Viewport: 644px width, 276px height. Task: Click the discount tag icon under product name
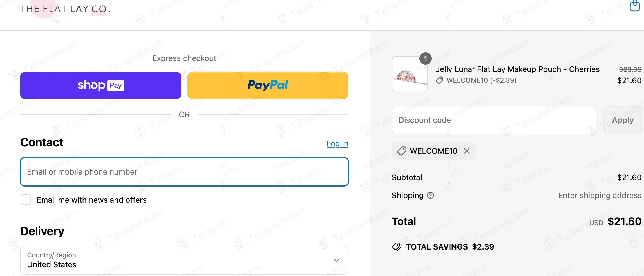tap(439, 80)
